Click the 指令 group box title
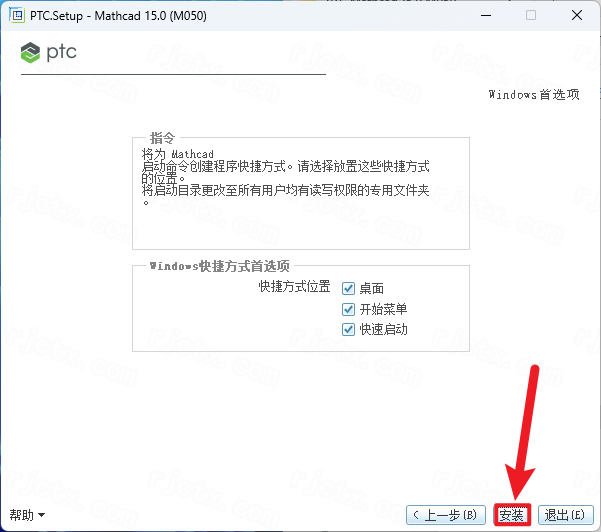 tap(161, 137)
